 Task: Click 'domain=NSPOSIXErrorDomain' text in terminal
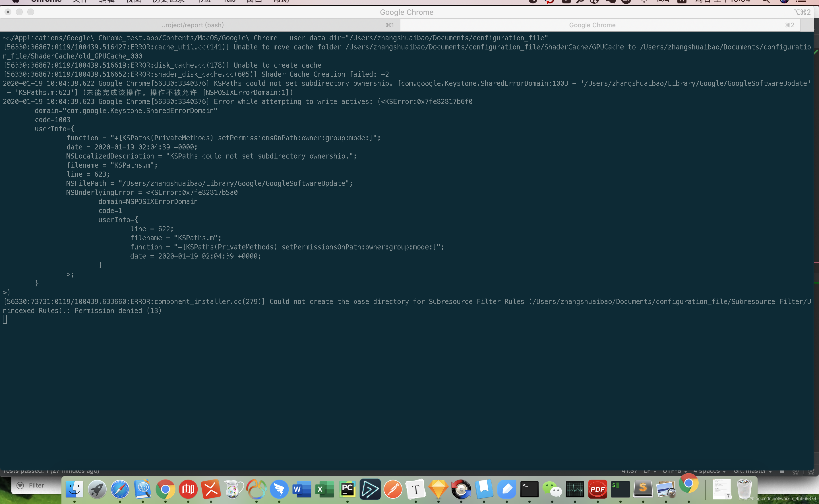pos(148,202)
